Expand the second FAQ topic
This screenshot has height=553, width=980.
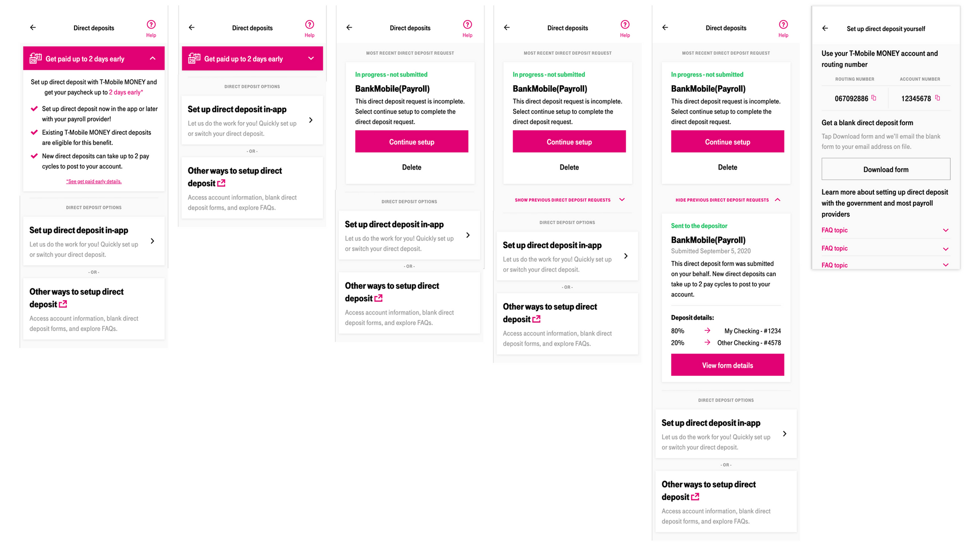pos(945,249)
